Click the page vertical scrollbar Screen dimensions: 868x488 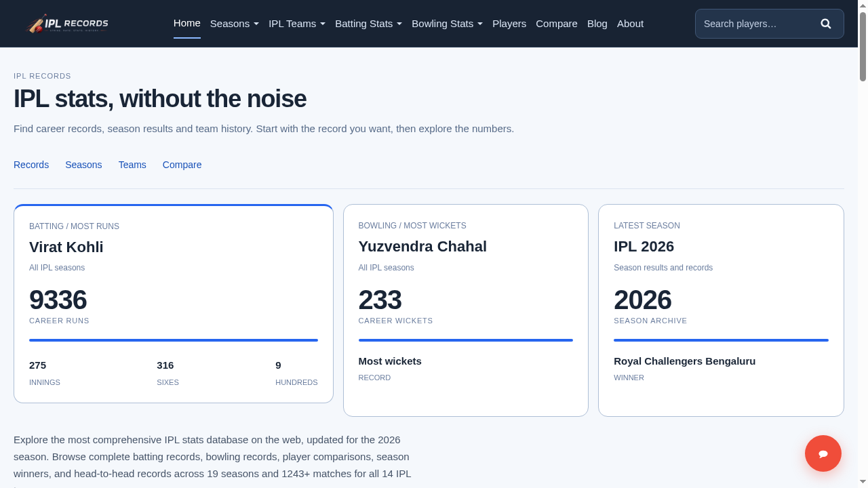coord(863,244)
